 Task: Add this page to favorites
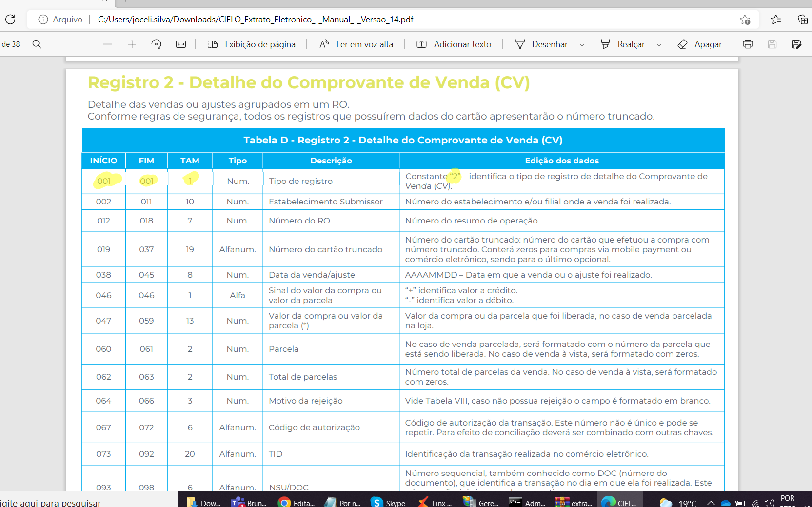pos(745,20)
